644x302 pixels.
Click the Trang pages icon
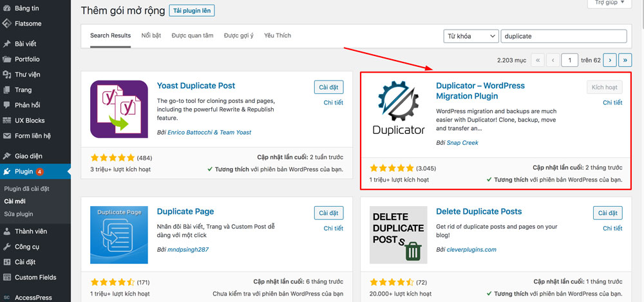[x=6, y=90]
